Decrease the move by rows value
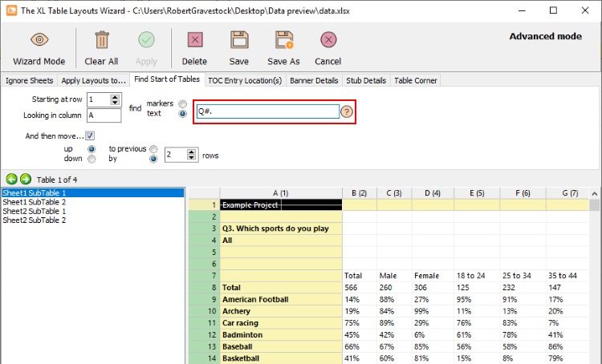The image size is (602, 364). (x=192, y=157)
